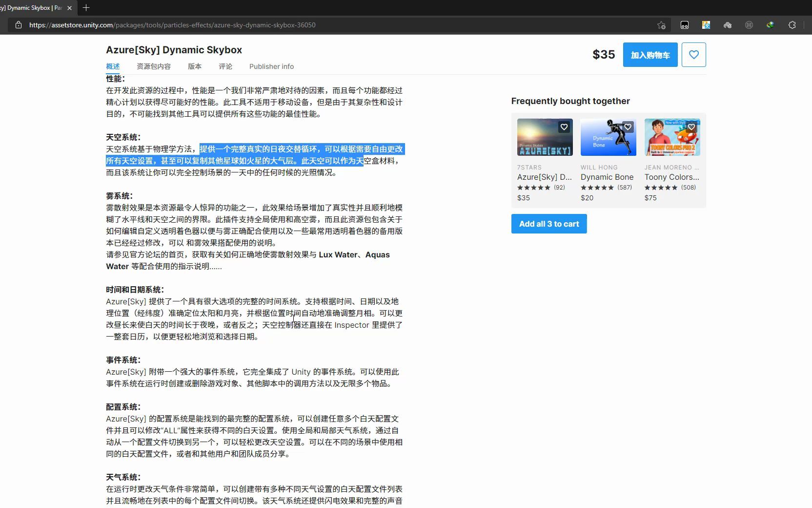Viewport: 812px width, 508px height.
Task: Click the 7STARS publisher name
Action: coord(529,167)
